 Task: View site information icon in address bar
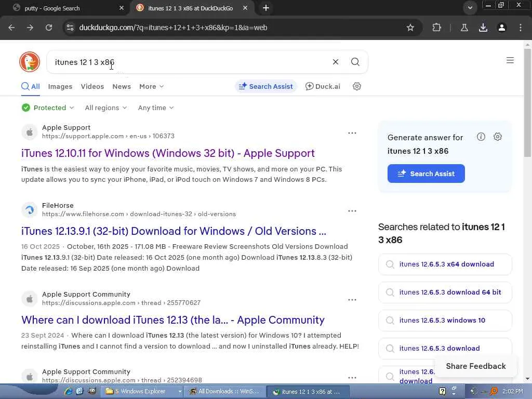(x=70, y=28)
